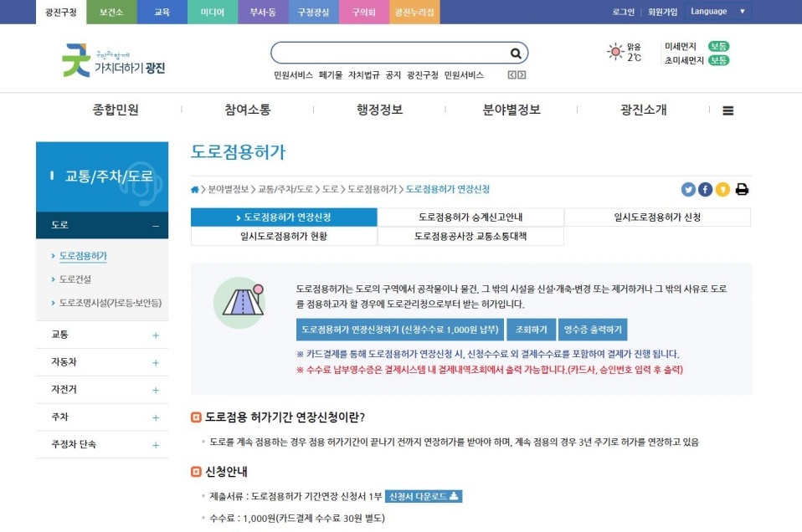The image size is (802, 532).
Task: Select the 구청장실 top tab
Action: pos(314,13)
